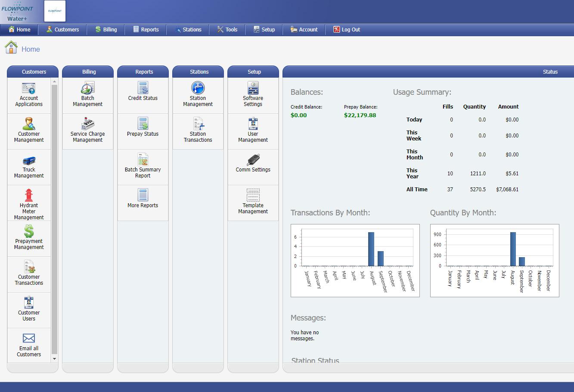Image resolution: width=574 pixels, height=392 pixels.
Task: Open Account Applications icon
Action: click(x=29, y=88)
